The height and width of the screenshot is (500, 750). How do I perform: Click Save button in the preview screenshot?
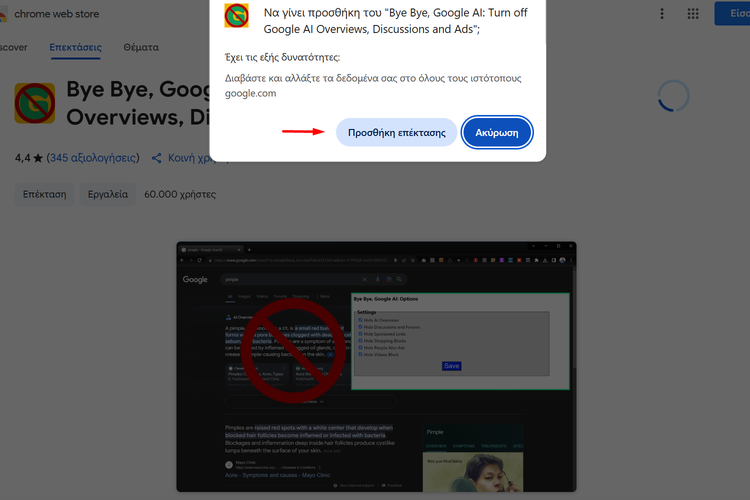(452, 366)
